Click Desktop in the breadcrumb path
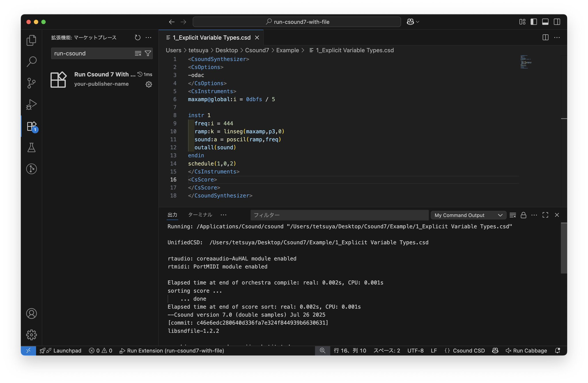Image resolution: width=588 pixels, height=383 pixels. (227, 50)
